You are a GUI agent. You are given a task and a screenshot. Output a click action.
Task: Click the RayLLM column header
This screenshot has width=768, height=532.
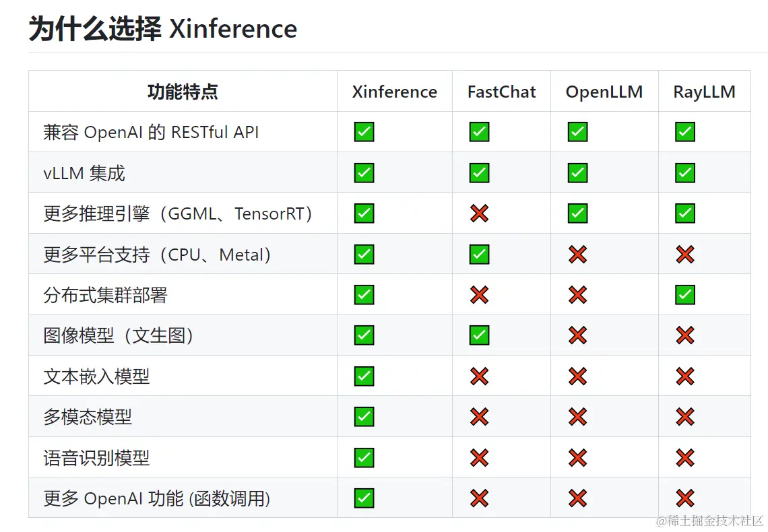pyautogui.click(x=704, y=92)
